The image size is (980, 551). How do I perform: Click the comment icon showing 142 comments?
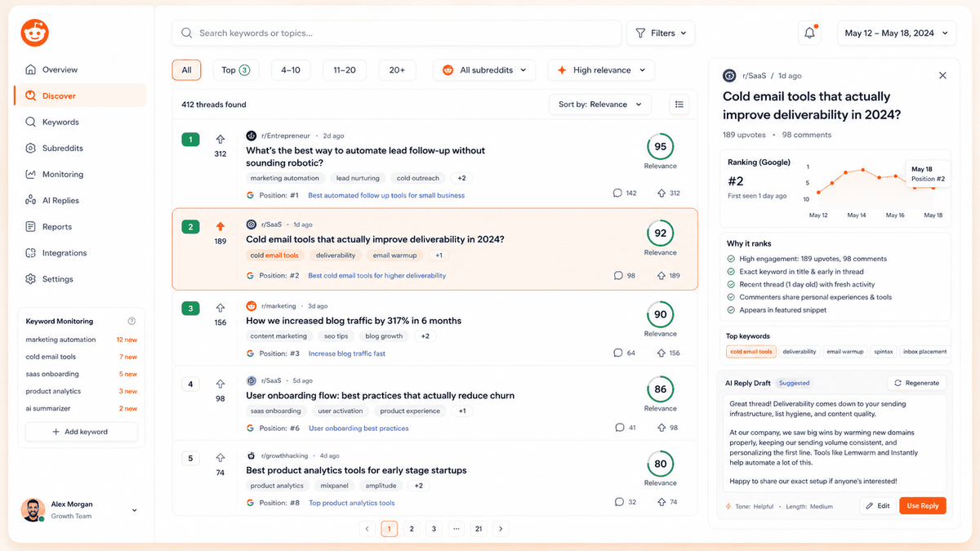coord(618,193)
